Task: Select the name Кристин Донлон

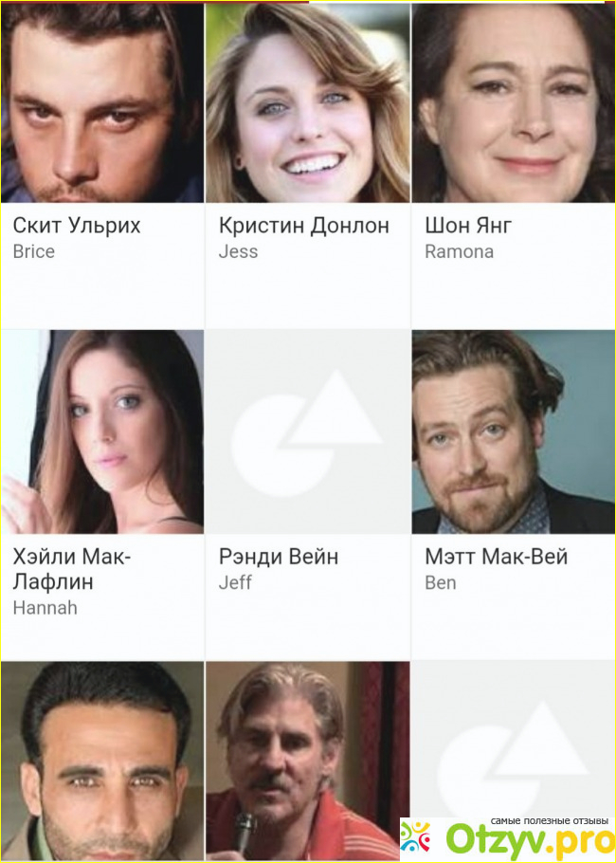Action: coord(303,226)
